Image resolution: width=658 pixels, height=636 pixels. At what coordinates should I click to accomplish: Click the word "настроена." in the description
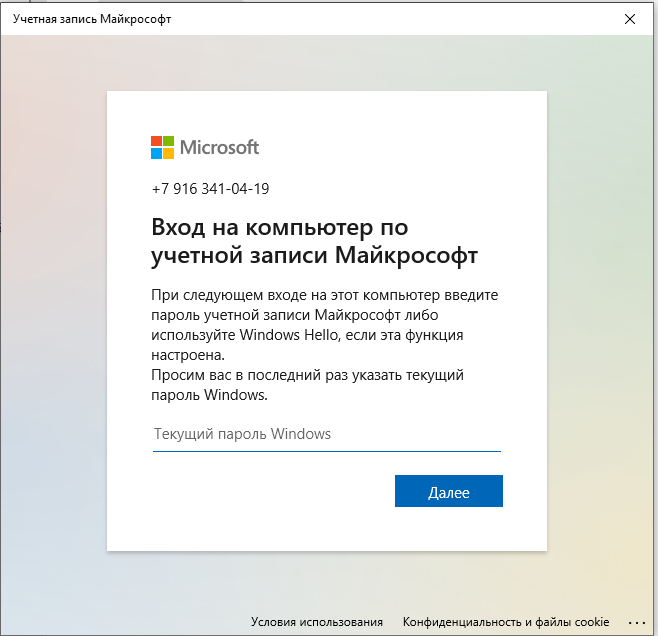pyautogui.click(x=188, y=355)
